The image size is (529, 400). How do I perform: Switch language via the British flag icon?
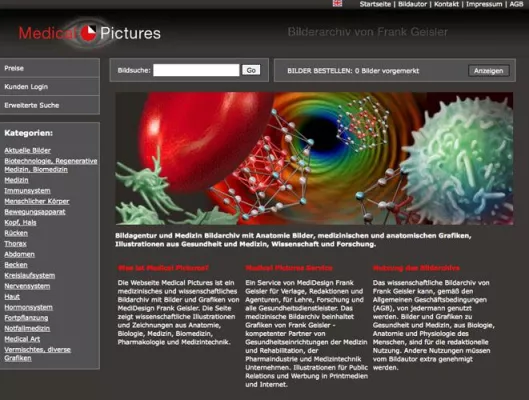337,4
